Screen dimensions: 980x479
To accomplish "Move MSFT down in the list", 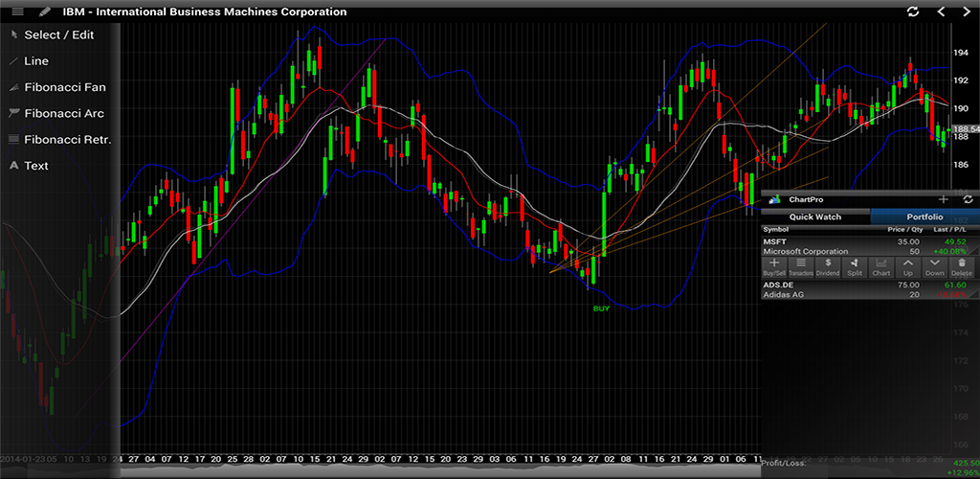I will [x=935, y=266].
